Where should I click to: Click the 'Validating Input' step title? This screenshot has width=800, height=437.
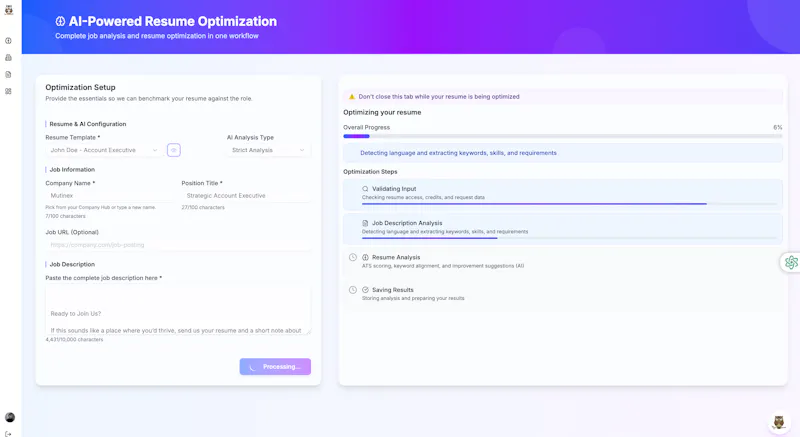coord(394,189)
